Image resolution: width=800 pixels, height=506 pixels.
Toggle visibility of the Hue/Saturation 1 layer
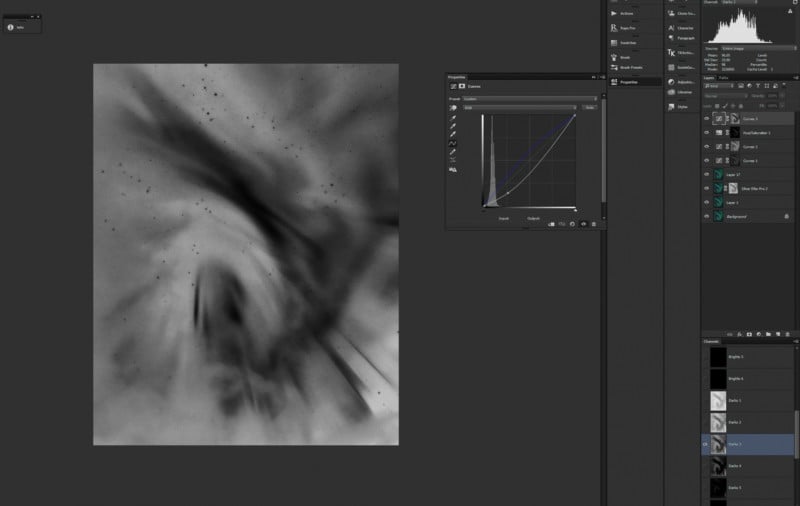coord(707,132)
